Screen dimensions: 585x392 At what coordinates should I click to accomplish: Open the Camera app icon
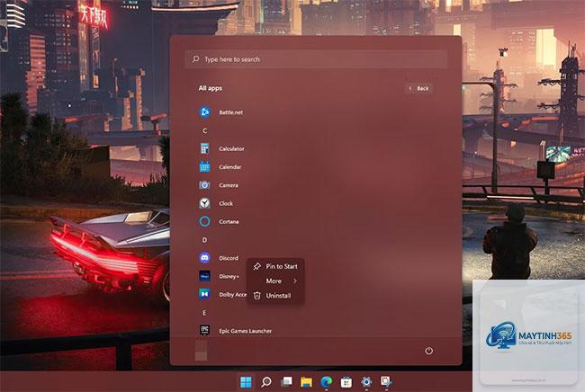pyautogui.click(x=204, y=185)
